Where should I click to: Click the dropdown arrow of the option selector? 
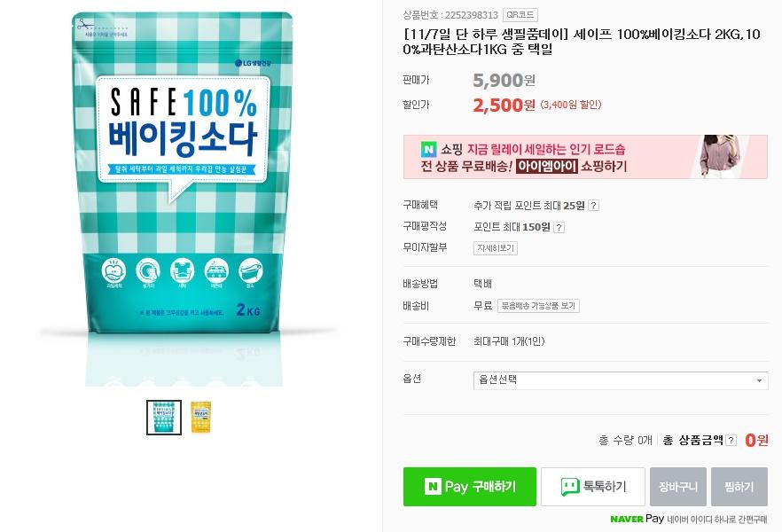click(759, 381)
